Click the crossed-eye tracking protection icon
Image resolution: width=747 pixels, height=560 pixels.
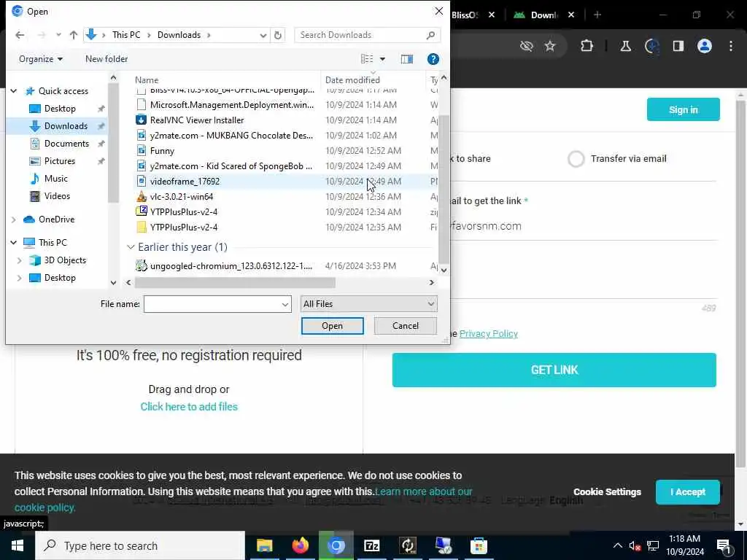pos(527,46)
